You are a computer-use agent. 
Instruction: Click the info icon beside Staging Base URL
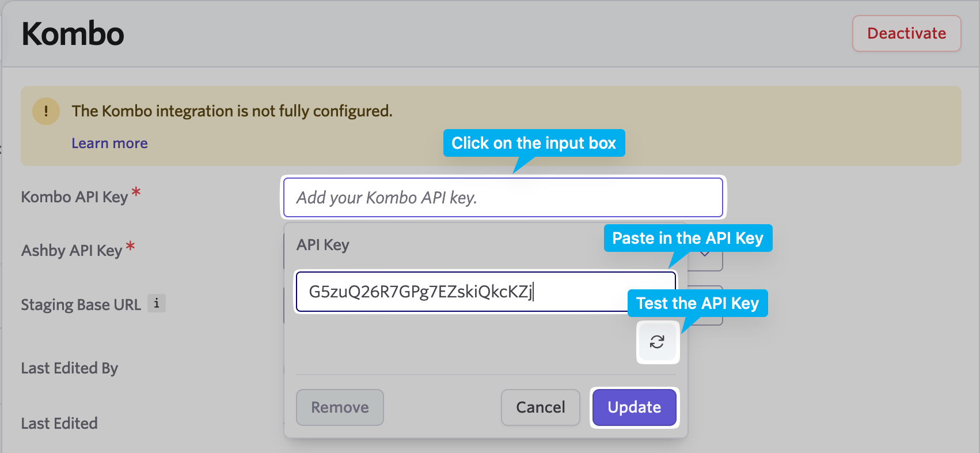pos(157,303)
